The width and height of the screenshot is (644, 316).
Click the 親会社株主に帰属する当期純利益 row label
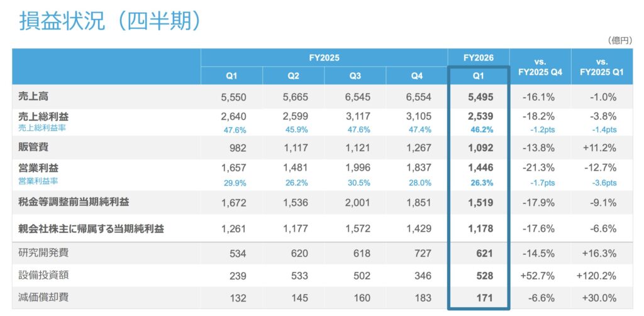click(x=91, y=229)
